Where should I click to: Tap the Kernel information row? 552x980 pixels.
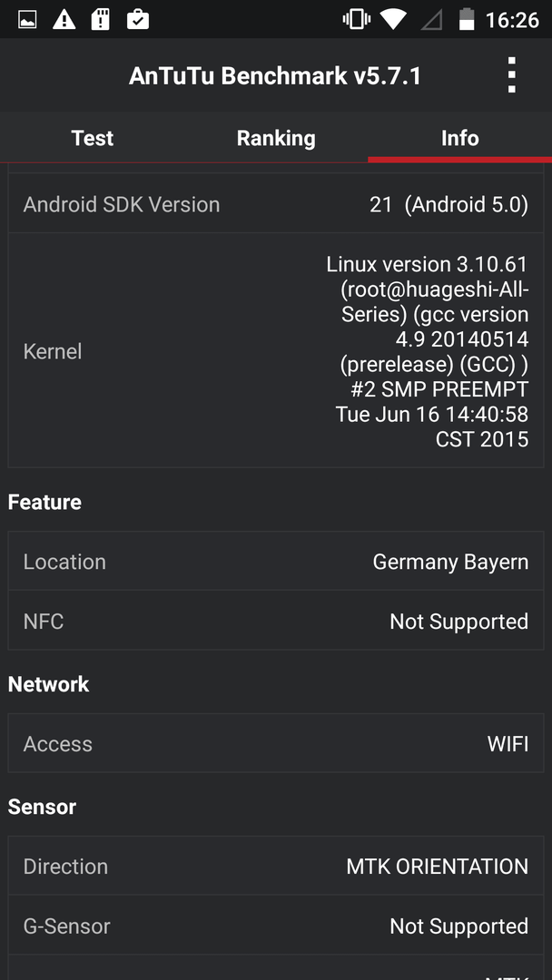click(276, 351)
